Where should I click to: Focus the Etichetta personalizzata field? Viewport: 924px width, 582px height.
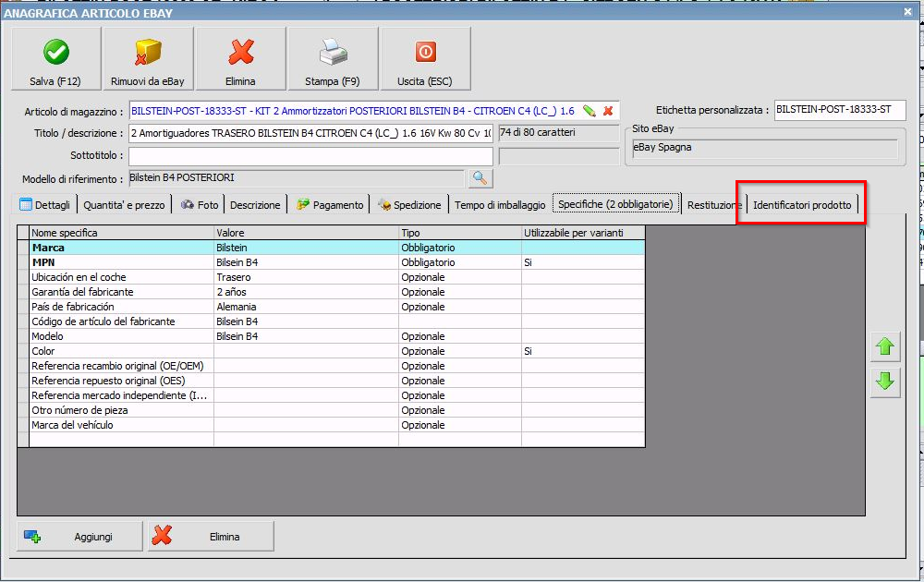coord(839,110)
